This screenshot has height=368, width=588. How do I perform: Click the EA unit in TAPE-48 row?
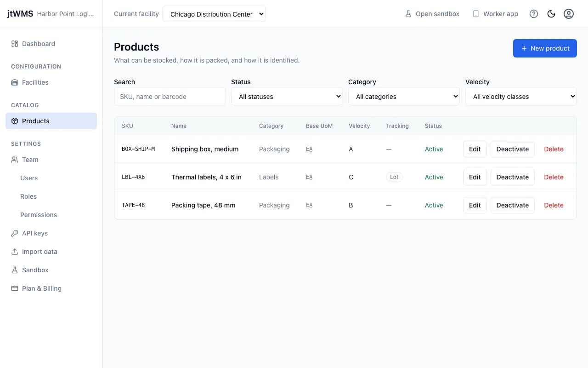click(x=309, y=205)
